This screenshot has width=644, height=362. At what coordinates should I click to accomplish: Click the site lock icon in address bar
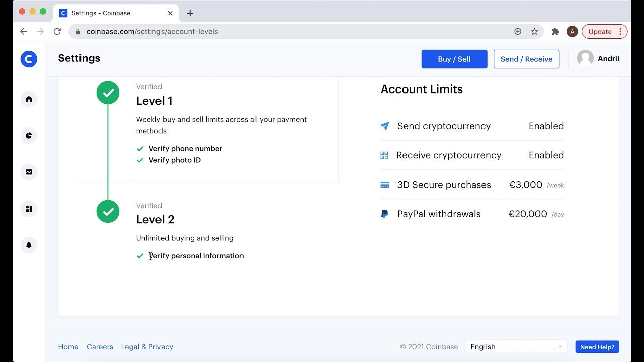pyautogui.click(x=78, y=31)
